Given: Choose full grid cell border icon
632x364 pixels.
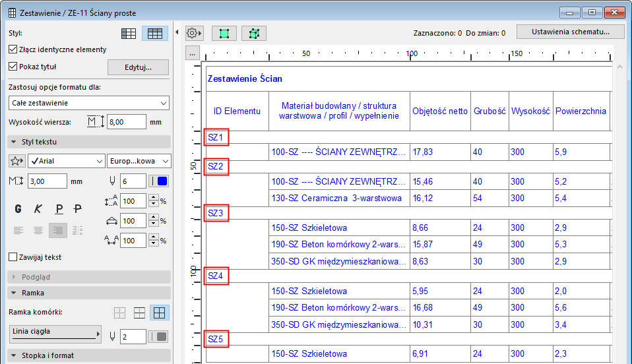Looking at the screenshot, I should [x=158, y=313].
